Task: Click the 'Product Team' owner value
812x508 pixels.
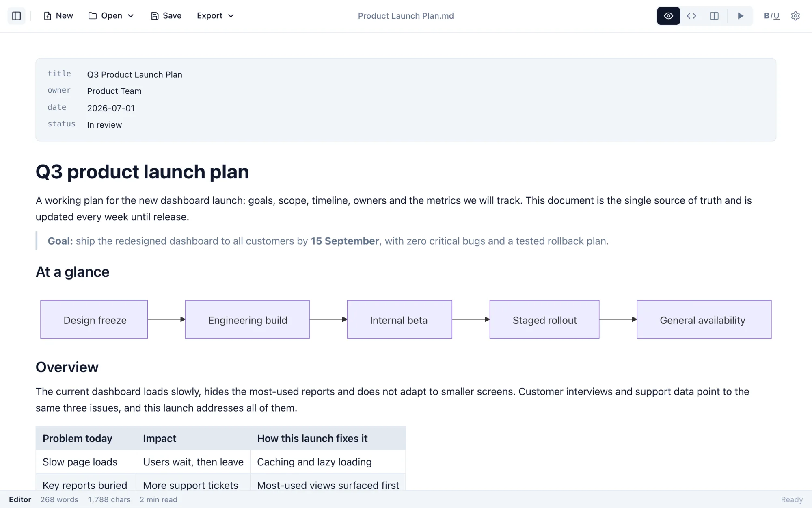Action: point(114,91)
